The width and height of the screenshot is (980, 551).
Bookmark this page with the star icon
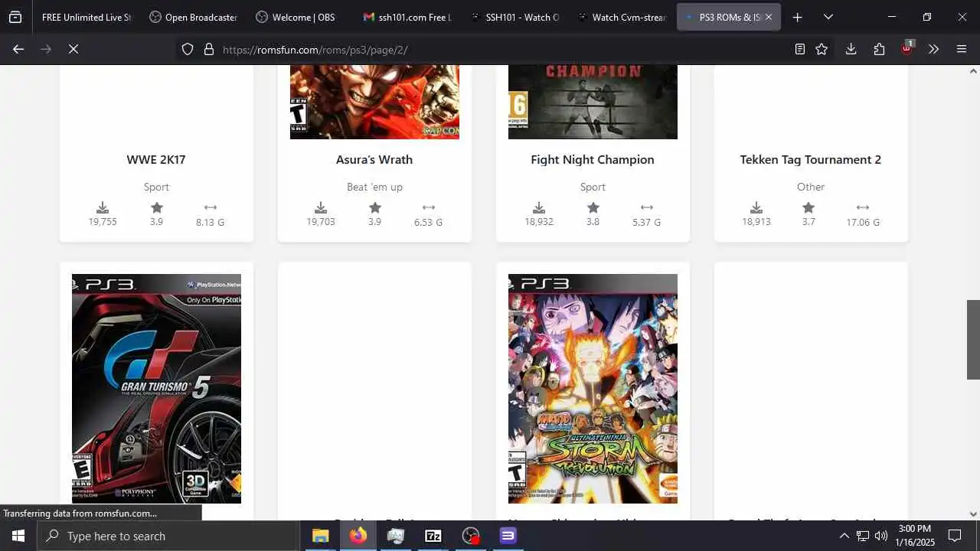tap(822, 49)
